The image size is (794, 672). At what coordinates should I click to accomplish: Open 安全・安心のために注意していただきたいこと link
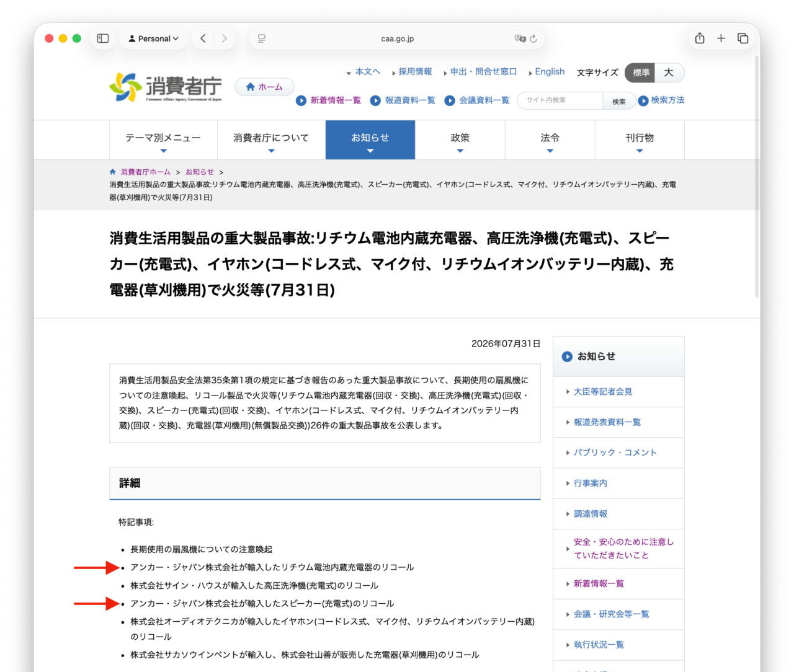623,549
